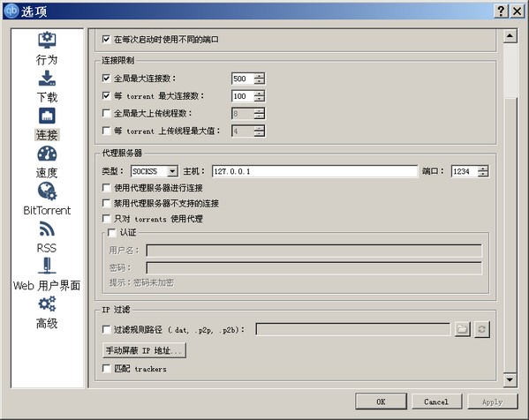This screenshot has height=420, width=529.
Task: Open 手动屏蔽 IP 地址 dialog button
Action: pyautogui.click(x=144, y=350)
